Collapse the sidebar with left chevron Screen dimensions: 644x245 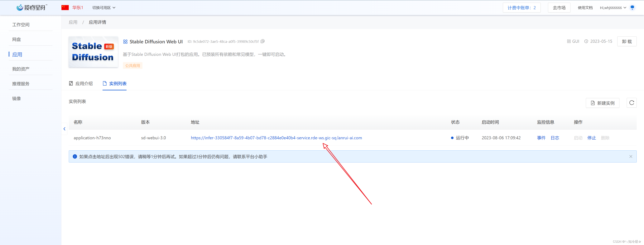(64, 129)
